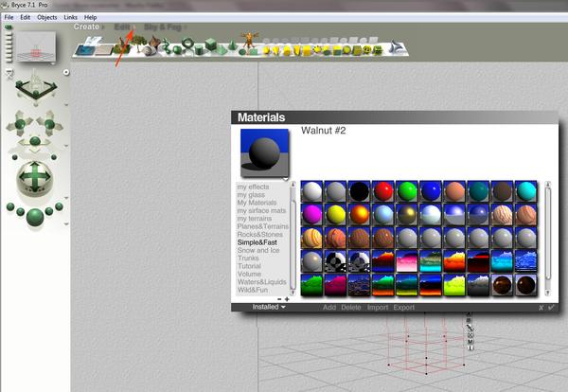This screenshot has width=568, height=392.
Task: Create a water plane from Create palette
Action: point(85,49)
